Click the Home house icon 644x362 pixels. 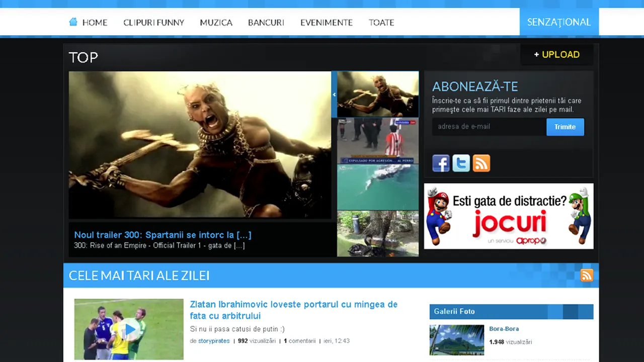point(73,22)
